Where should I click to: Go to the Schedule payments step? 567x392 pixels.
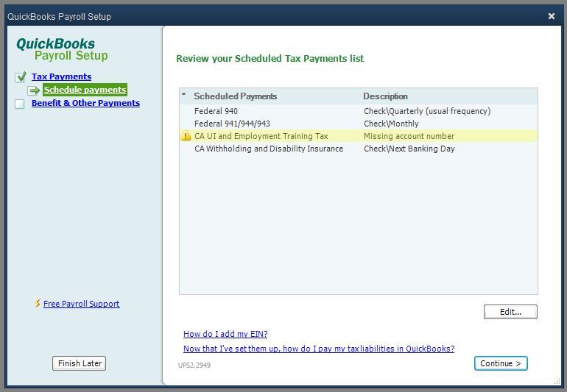pyautogui.click(x=85, y=90)
